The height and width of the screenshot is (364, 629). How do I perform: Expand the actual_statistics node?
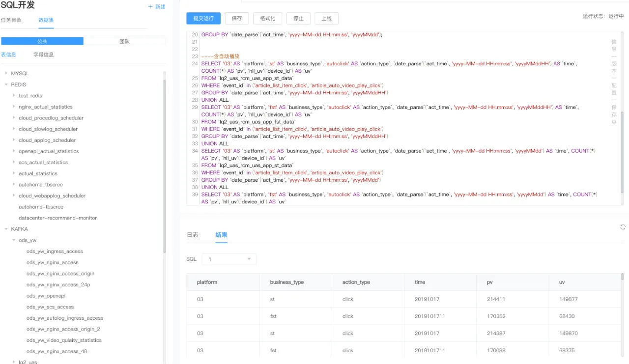coord(14,173)
